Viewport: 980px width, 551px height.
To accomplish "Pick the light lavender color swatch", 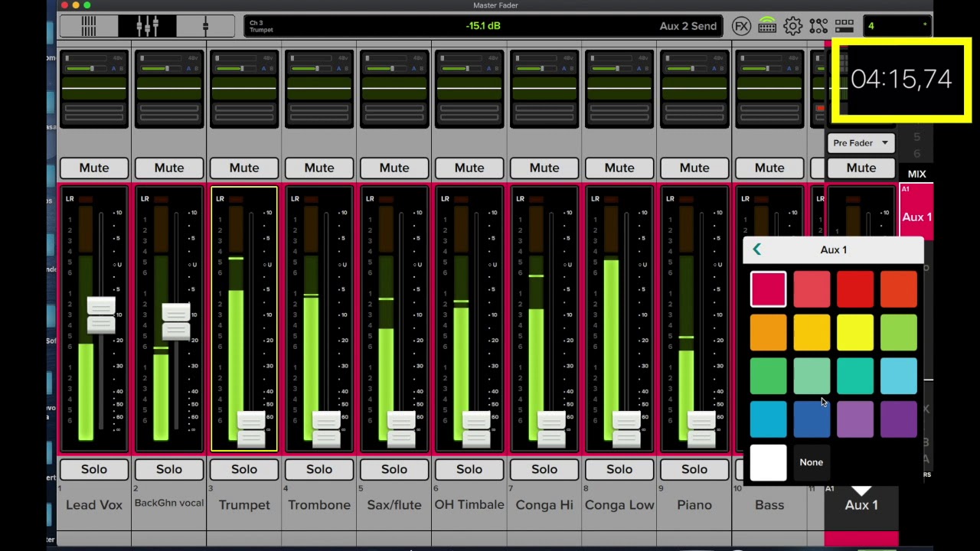I will pyautogui.click(x=855, y=419).
